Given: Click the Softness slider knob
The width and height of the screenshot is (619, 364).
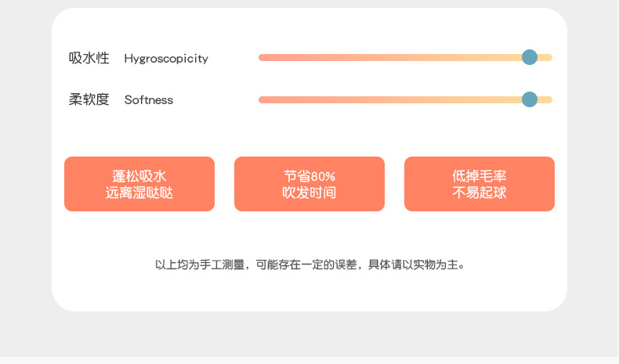Looking at the screenshot, I should pos(530,99).
